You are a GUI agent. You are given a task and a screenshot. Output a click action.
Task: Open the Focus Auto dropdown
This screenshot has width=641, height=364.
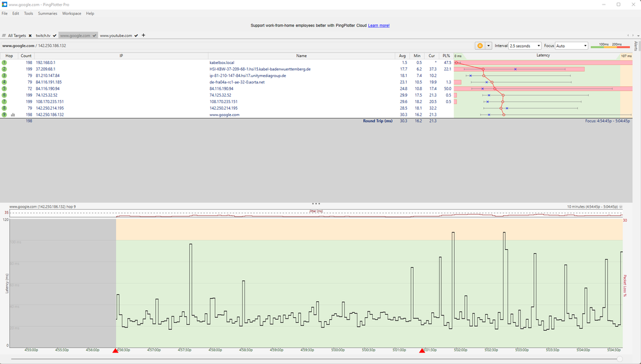(572, 45)
